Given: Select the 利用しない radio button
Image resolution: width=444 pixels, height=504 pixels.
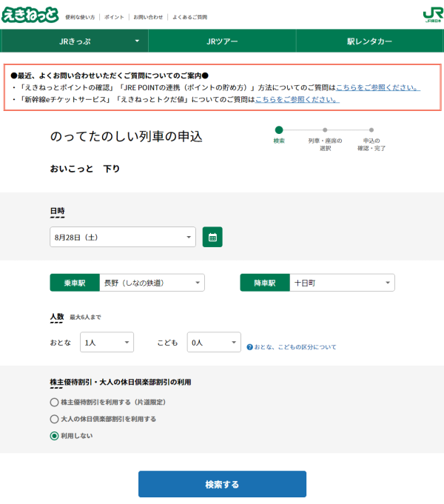Looking at the screenshot, I should coord(54,435).
